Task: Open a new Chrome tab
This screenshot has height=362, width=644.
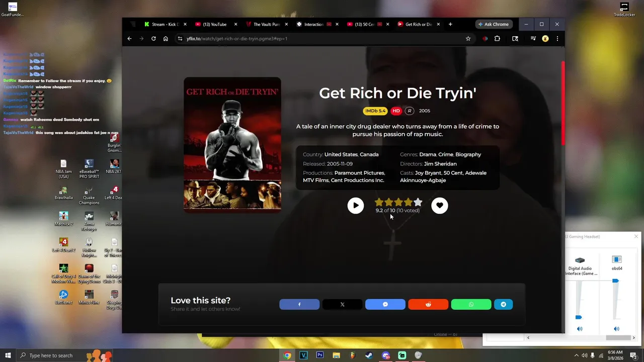Action: [x=450, y=24]
